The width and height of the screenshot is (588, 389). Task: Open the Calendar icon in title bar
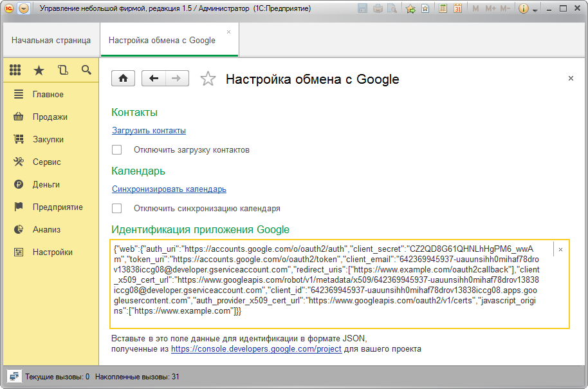[457, 8]
